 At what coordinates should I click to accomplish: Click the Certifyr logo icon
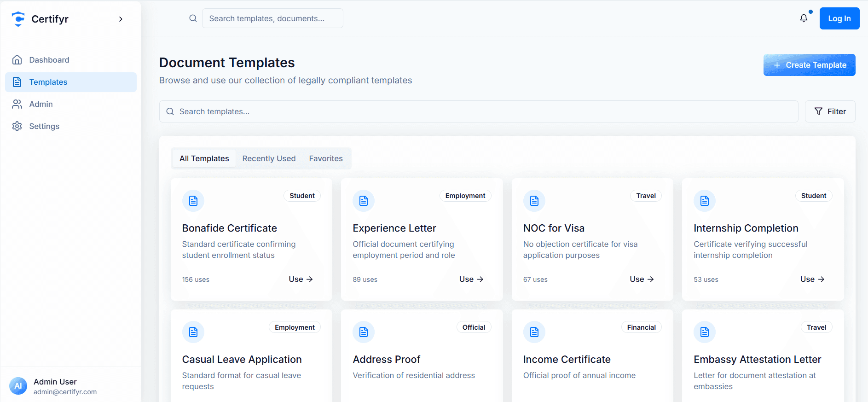click(18, 19)
